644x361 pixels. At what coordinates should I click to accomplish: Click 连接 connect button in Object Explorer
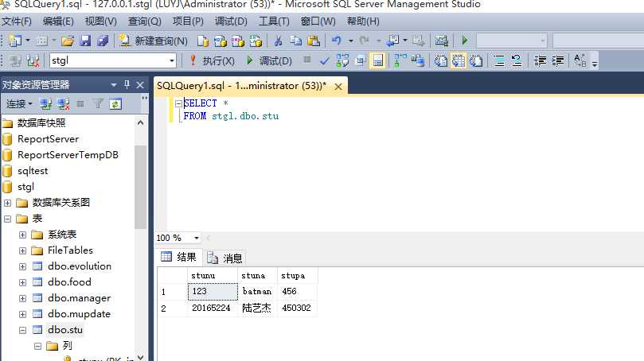[x=19, y=104]
